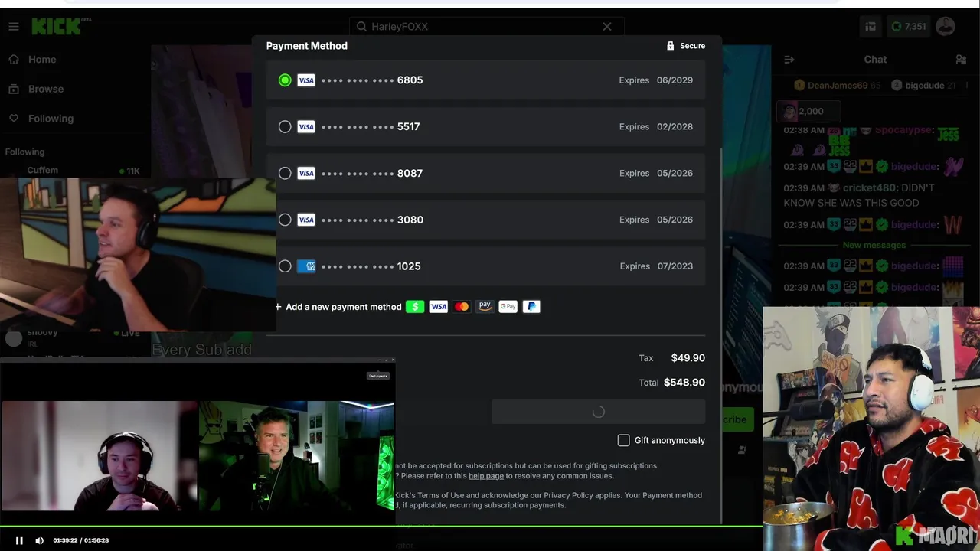Viewport: 980px width, 551px height.
Task: Click the Visa logo beside 8087
Action: pyautogui.click(x=306, y=174)
